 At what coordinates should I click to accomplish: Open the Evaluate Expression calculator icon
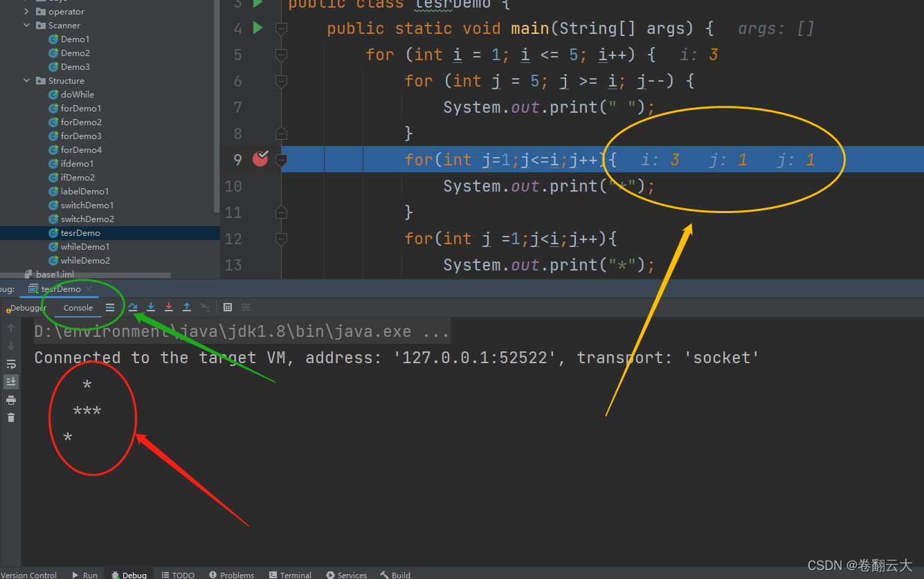pos(228,307)
